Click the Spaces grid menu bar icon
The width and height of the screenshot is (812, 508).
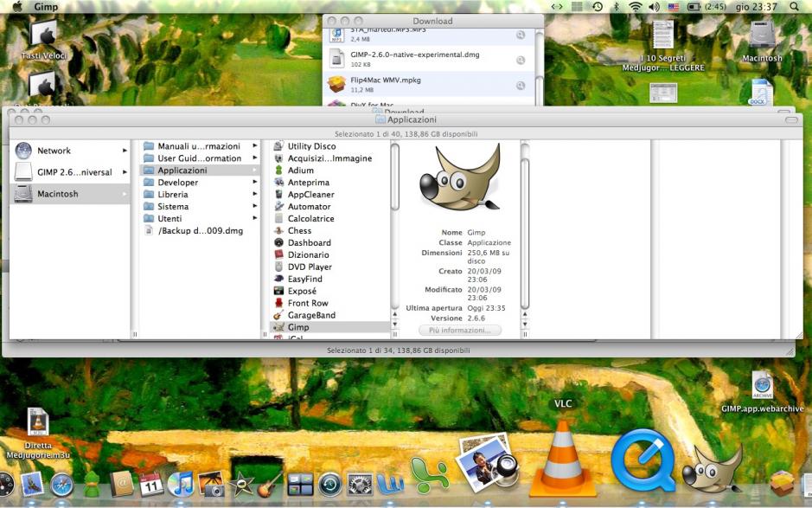tap(578, 7)
